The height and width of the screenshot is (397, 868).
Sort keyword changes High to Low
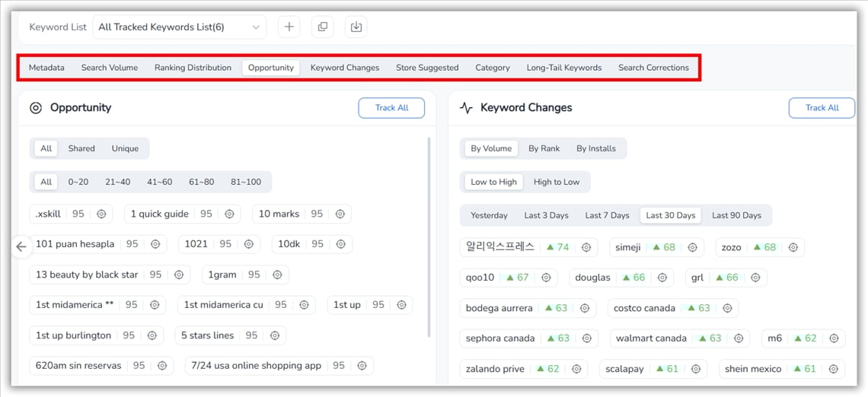click(x=557, y=182)
